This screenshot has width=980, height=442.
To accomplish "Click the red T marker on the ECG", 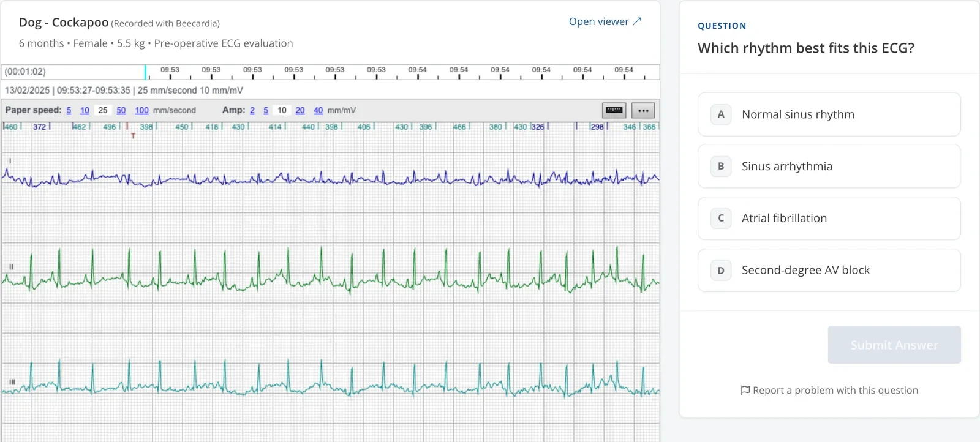I will tap(133, 135).
